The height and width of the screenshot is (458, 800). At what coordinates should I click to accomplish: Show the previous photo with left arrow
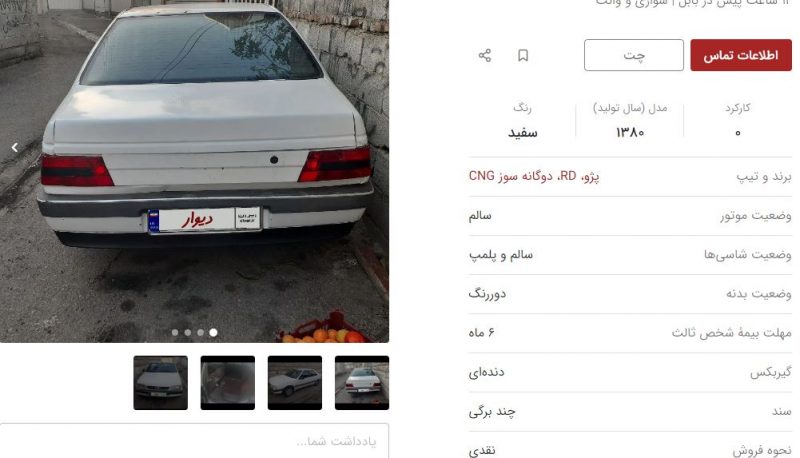click(15, 147)
